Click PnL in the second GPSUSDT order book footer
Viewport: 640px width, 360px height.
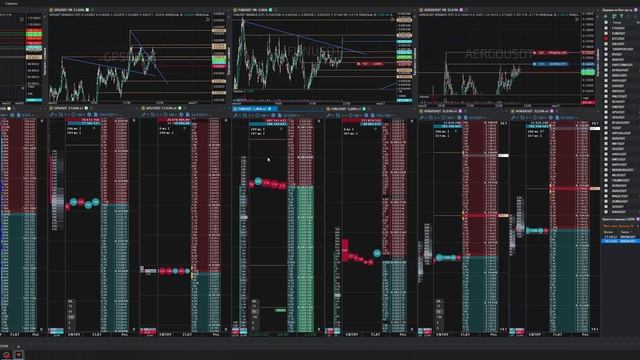(x=216, y=334)
